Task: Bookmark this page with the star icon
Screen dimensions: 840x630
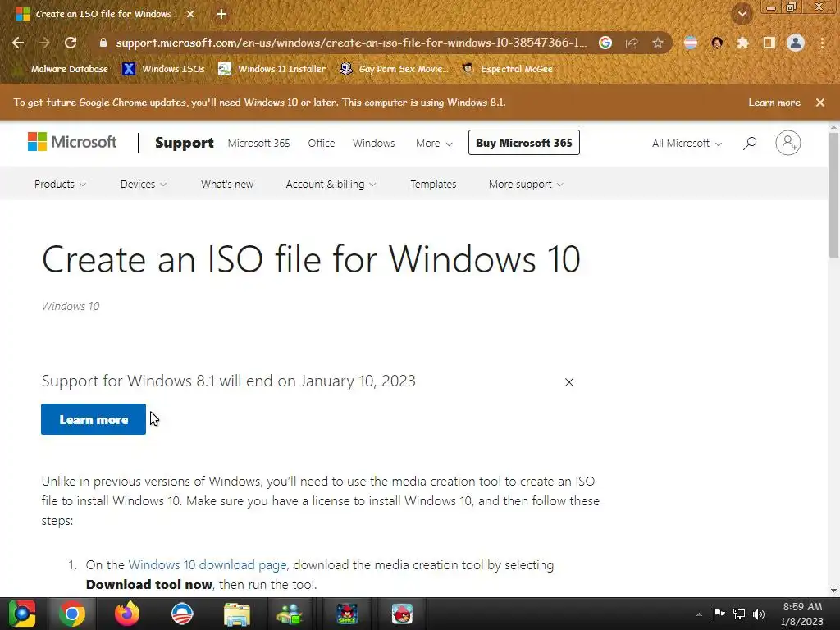Action: [658, 43]
